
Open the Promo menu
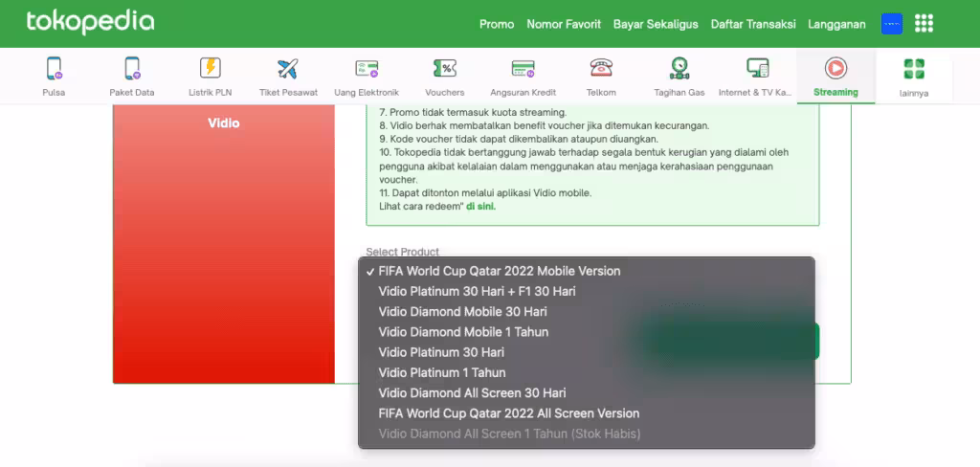tap(497, 24)
